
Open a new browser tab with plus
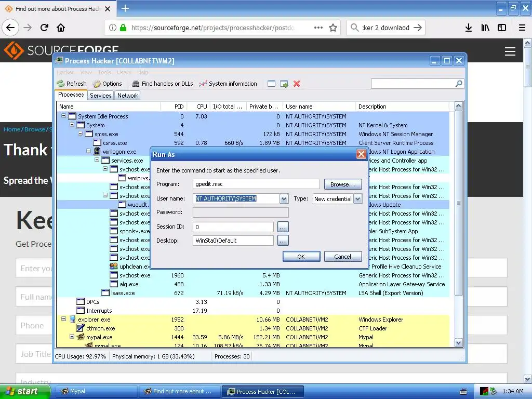[125, 8]
